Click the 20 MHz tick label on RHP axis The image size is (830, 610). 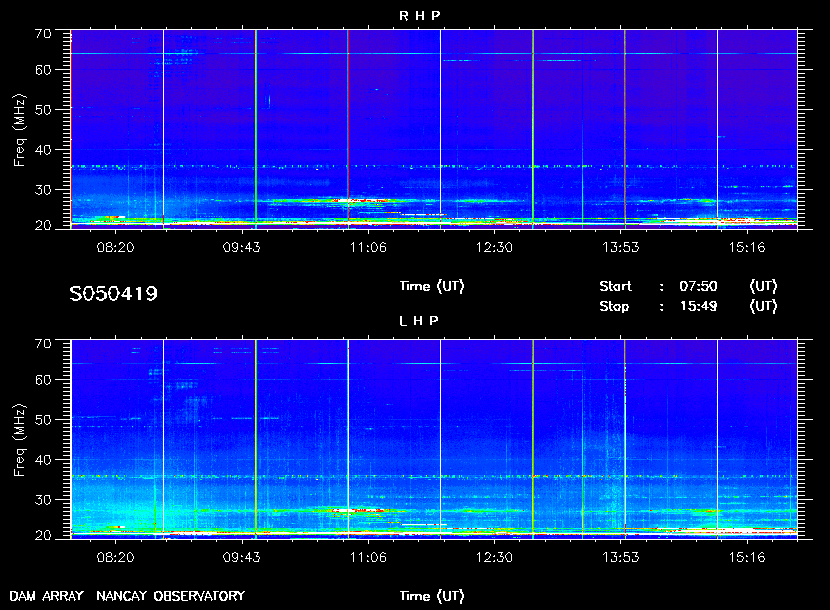[43, 225]
